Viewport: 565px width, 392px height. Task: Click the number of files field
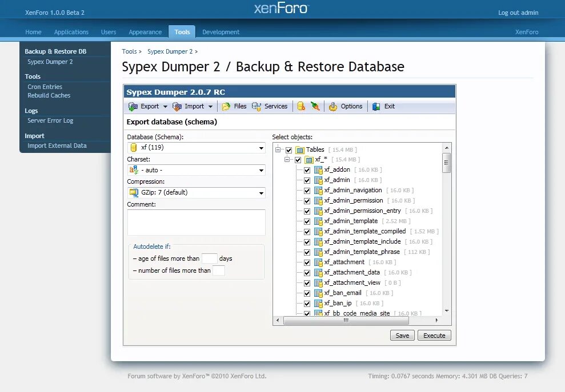pyautogui.click(x=219, y=270)
